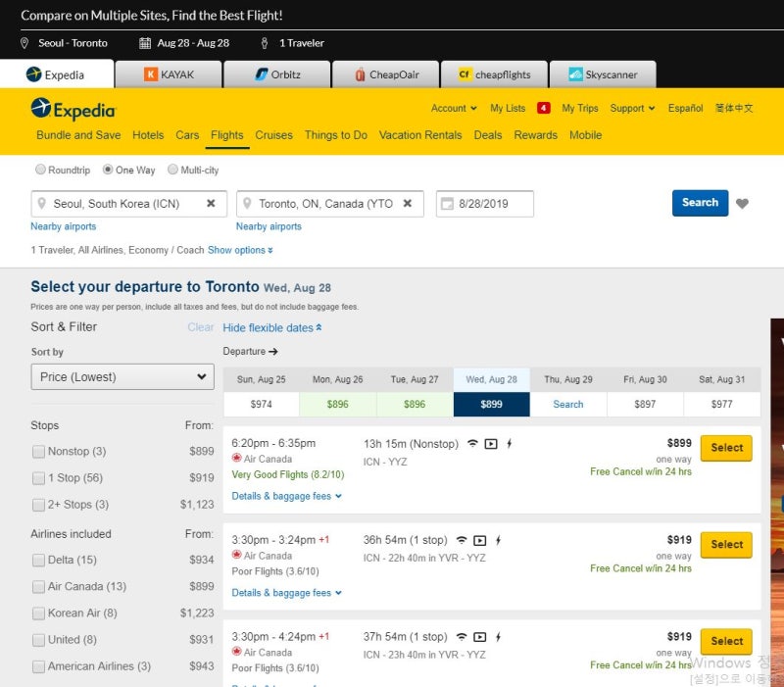784x687 pixels.
Task: Click the KAYAK tab's K icon
Action: (151, 74)
